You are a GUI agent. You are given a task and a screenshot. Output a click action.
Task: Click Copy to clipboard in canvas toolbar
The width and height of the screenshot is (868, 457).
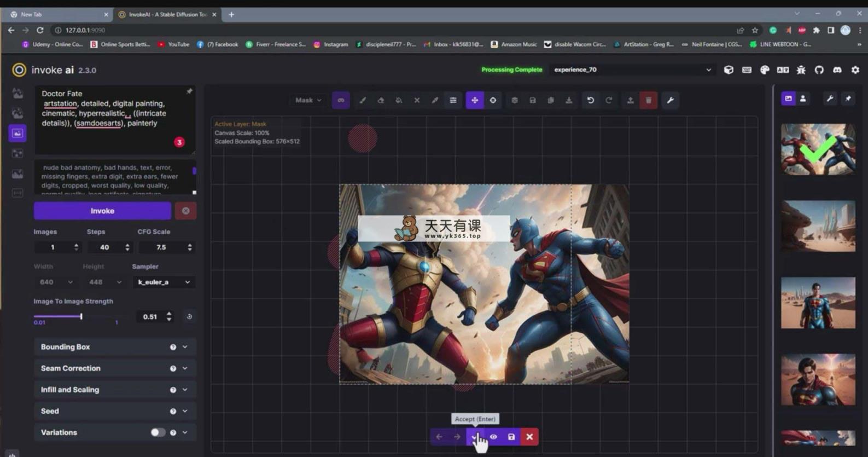pos(551,100)
